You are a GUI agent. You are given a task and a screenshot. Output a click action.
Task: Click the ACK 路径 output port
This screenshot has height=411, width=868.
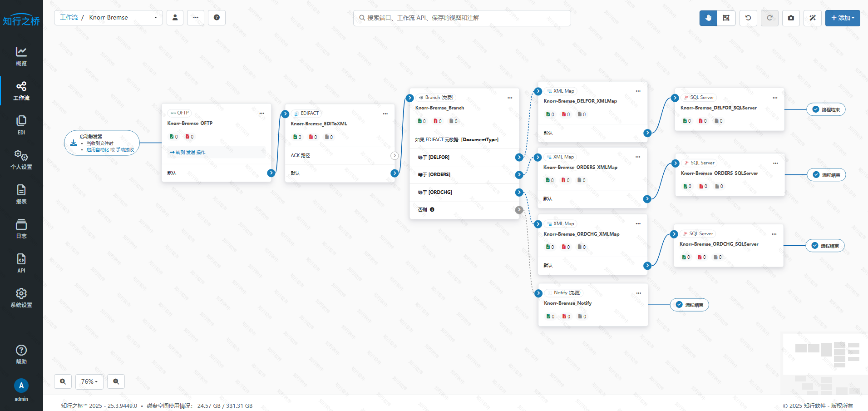[x=395, y=156]
